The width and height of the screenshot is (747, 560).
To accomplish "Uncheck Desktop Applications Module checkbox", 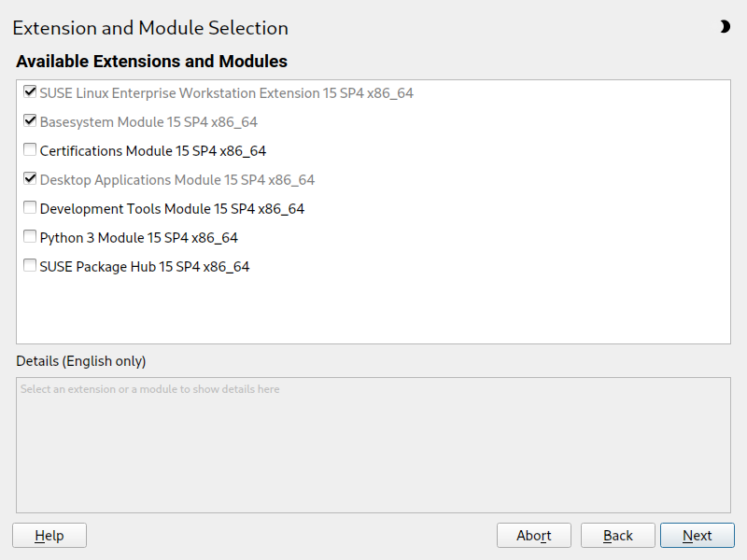I will point(30,179).
